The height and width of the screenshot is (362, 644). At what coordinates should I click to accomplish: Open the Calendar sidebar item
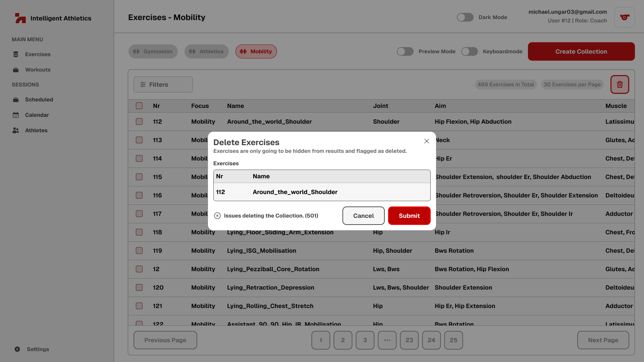click(37, 115)
